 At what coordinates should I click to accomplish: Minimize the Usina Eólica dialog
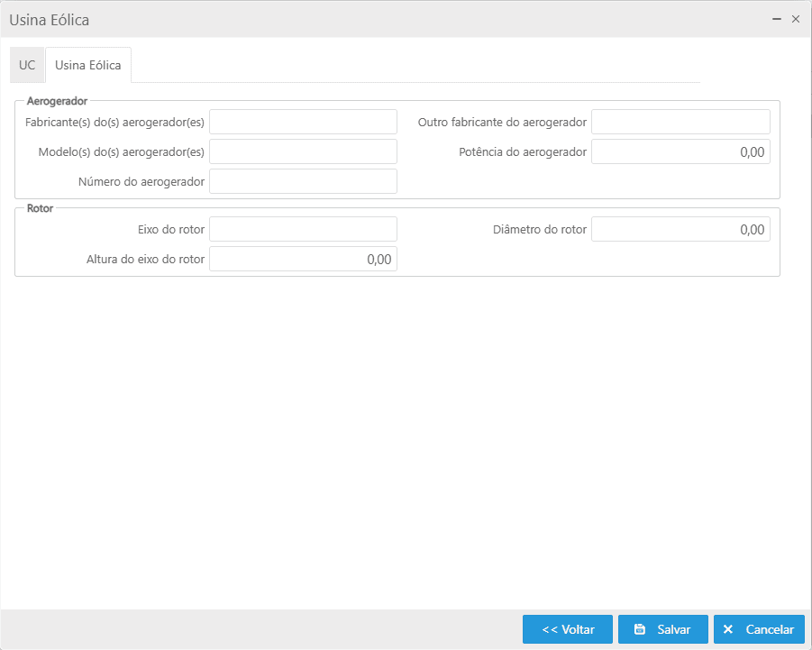(777, 19)
